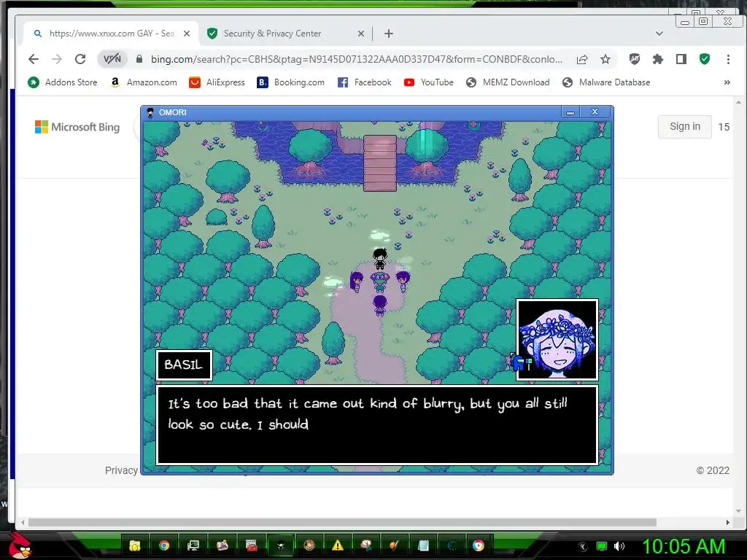
Task: Show hidden bookmarks with double-chevron
Action: (727, 82)
